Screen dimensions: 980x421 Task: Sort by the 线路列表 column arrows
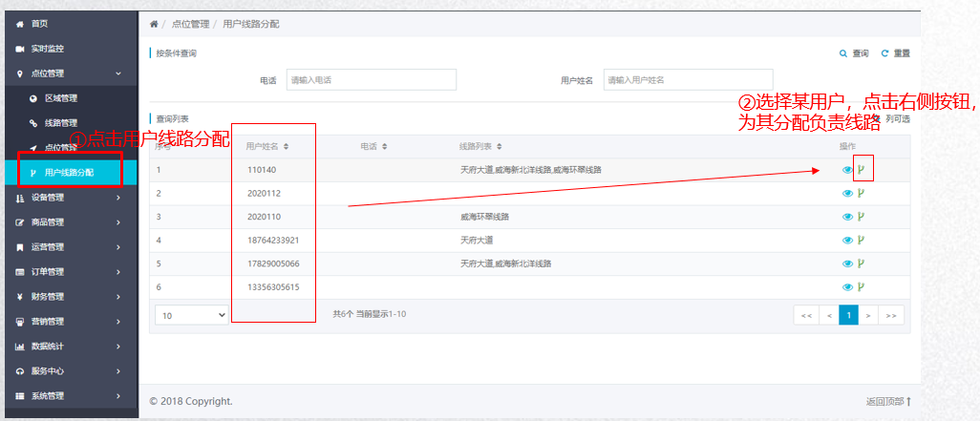pos(501,147)
